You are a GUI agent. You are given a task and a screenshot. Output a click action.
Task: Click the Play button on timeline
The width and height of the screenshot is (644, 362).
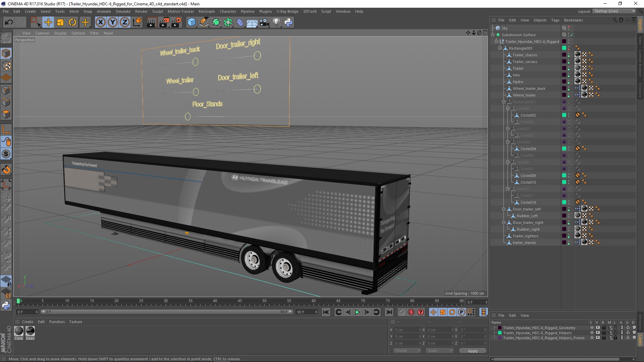coord(357,312)
